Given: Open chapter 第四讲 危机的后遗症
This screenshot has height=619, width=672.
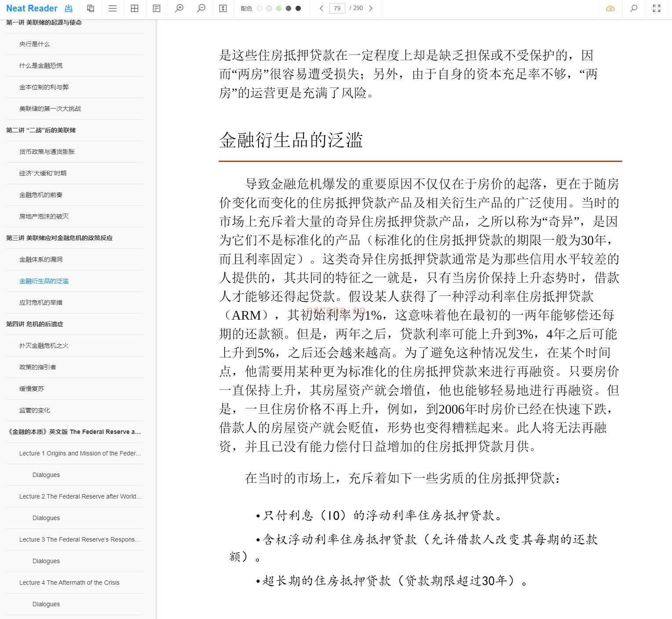Looking at the screenshot, I should [35, 324].
